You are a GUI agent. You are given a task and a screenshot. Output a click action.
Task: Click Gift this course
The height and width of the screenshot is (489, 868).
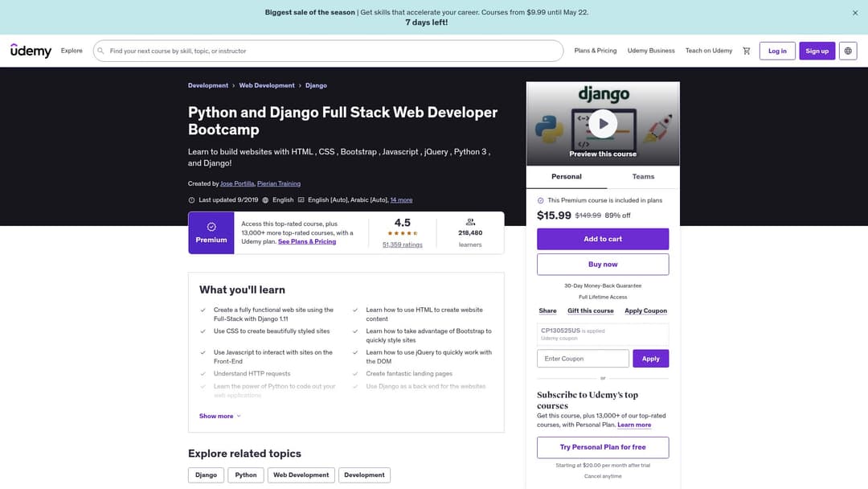[x=591, y=310]
